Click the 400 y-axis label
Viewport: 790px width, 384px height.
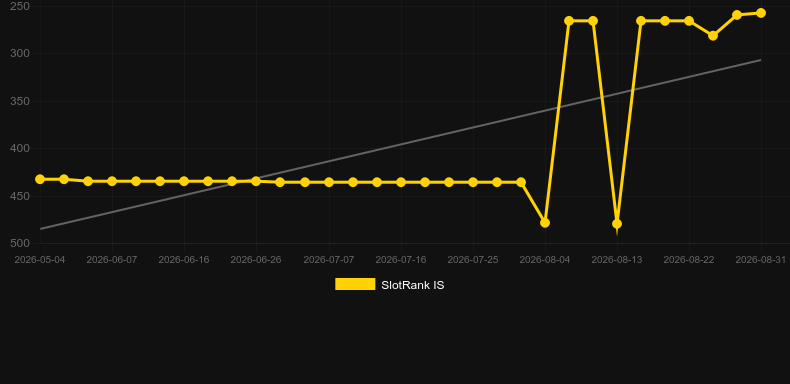point(20,148)
